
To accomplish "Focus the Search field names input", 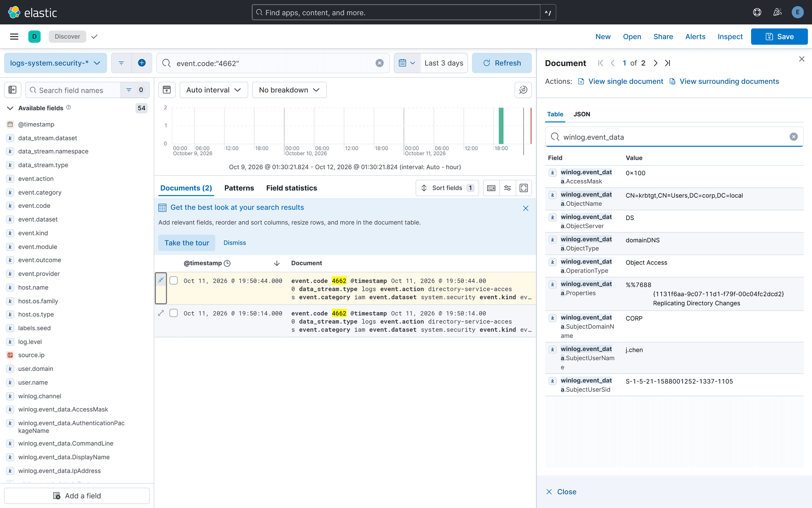I will click(73, 90).
